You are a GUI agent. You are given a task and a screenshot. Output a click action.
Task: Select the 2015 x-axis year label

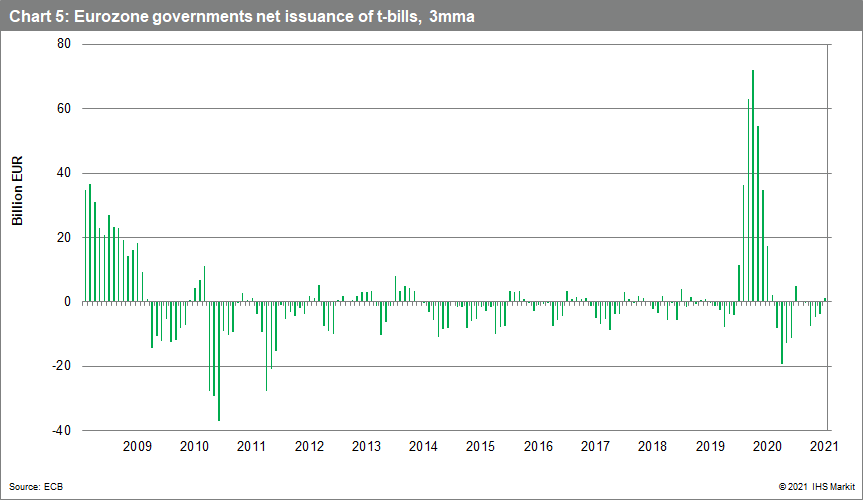coord(481,447)
